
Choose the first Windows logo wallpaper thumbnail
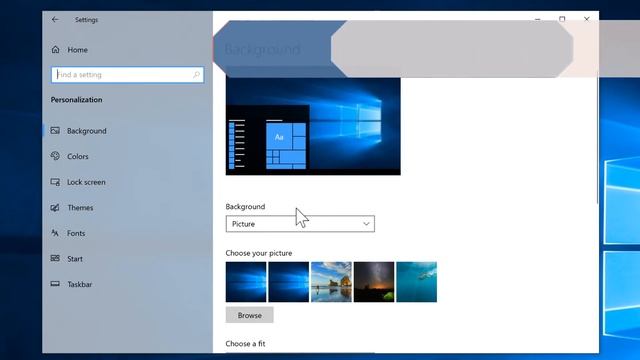246,282
